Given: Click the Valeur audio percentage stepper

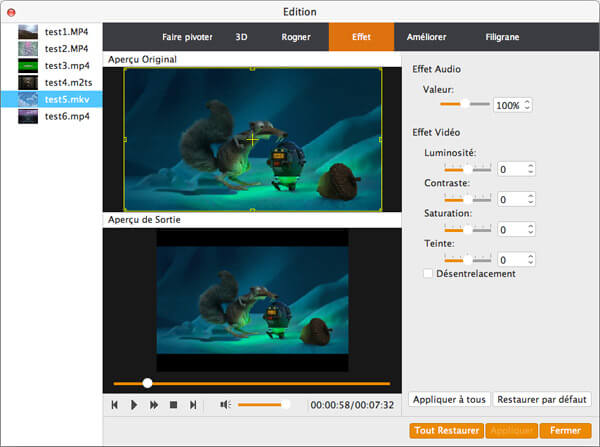Looking at the screenshot, I should pyautogui.click(x=528, y=105).
